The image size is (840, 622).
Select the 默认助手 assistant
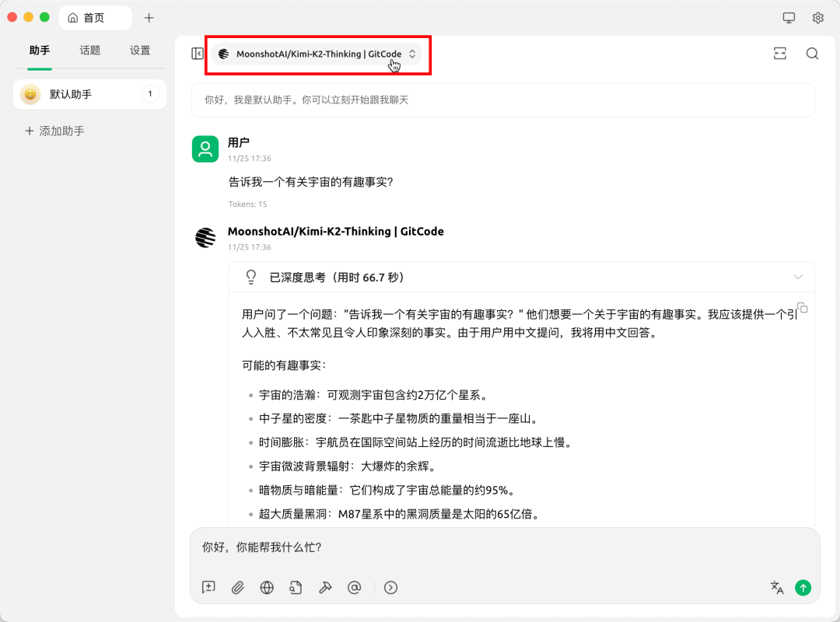pyautogui.click(x=90, y=94)
